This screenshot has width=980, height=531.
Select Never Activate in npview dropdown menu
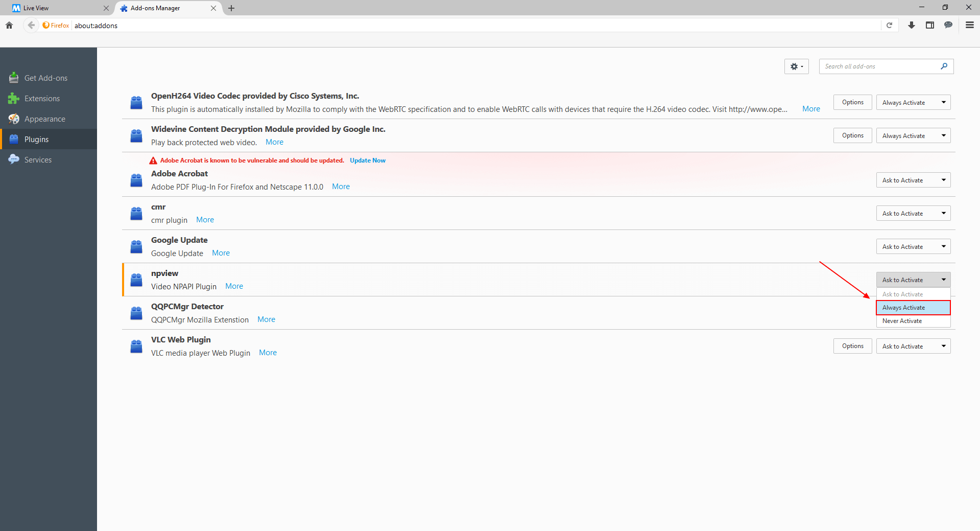[913, 321]
